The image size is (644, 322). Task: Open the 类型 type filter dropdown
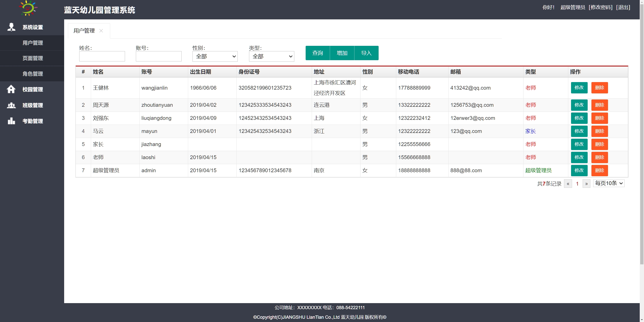pyautogui.click(x=272, y=56)
